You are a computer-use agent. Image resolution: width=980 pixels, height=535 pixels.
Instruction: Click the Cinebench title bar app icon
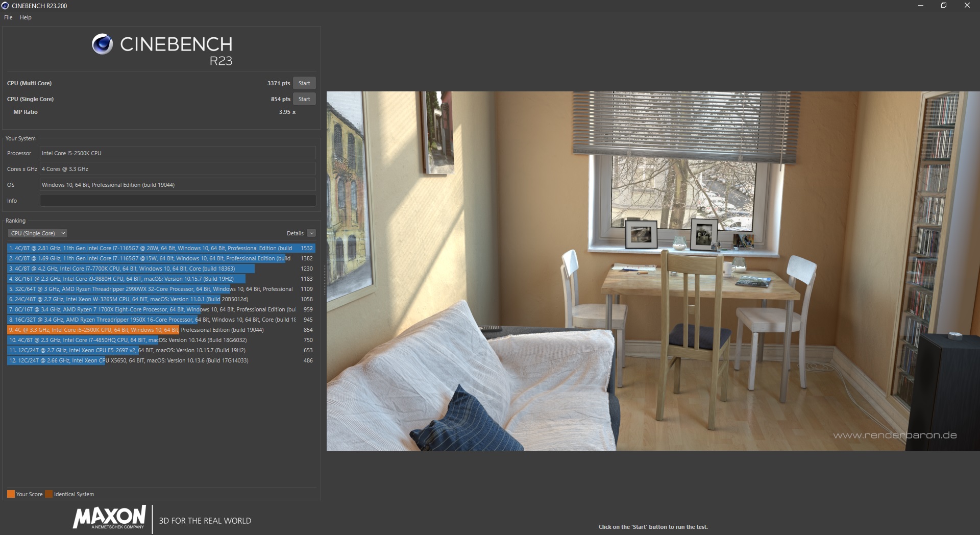coord(5,6)
